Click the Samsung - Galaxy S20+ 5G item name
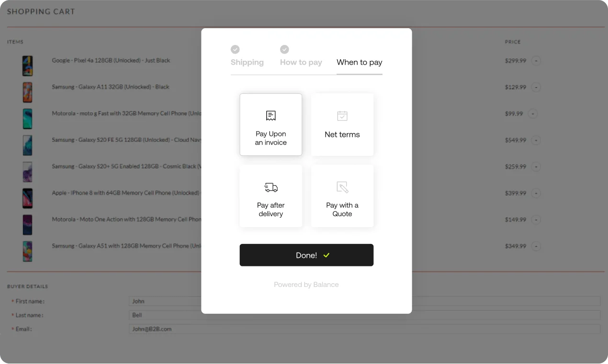Image resolution: width=608 pixels, height=364 pixels. coord(126,166)
